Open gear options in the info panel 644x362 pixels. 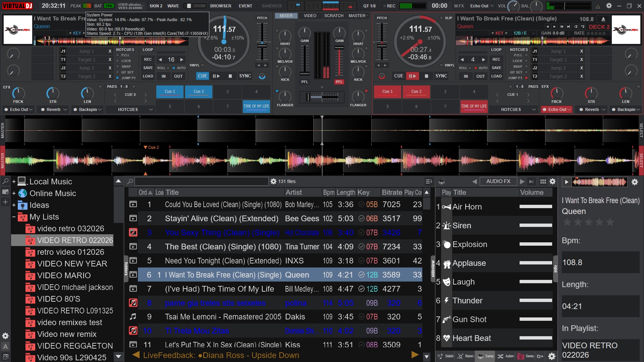[x=635, y=182]
